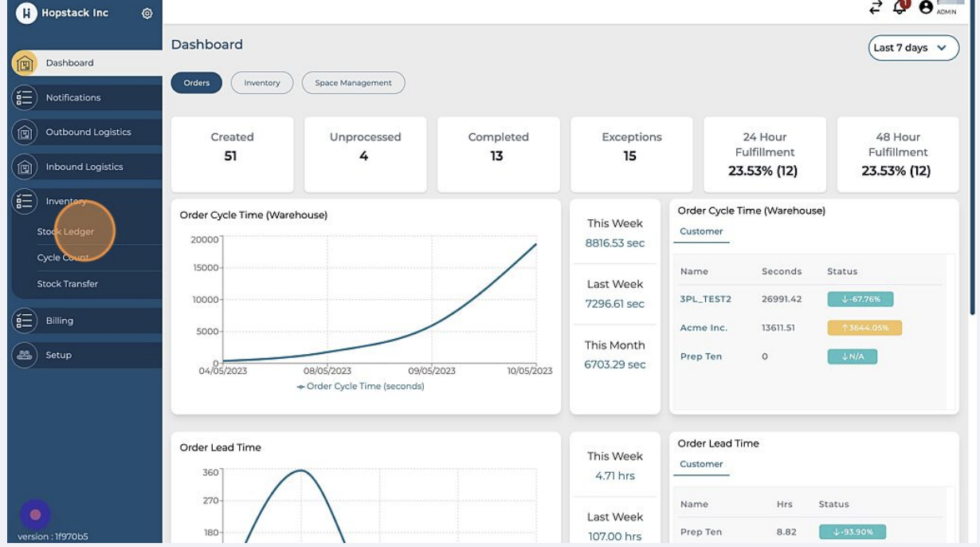Click the Outbound Logistics sidebar icon
980x547 pixels.
coord(25,132)
